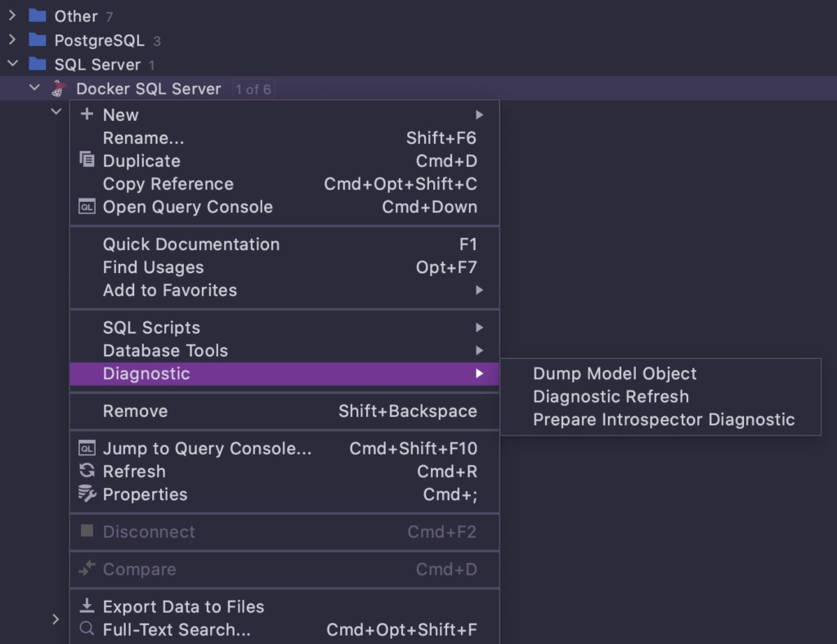Viewport: 837px width, 644px height.
Task: Select the PostgreSQL folder row
Action: 418,40
